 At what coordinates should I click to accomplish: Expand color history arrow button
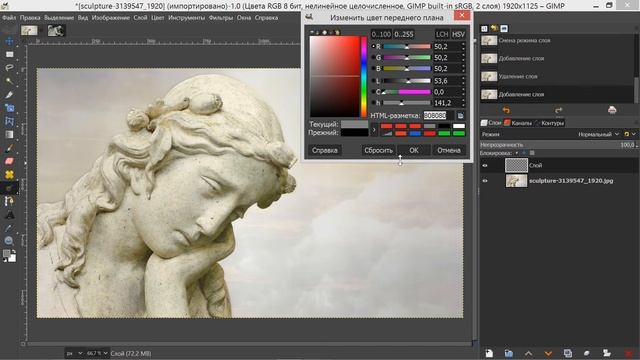[x=374, y=130]
